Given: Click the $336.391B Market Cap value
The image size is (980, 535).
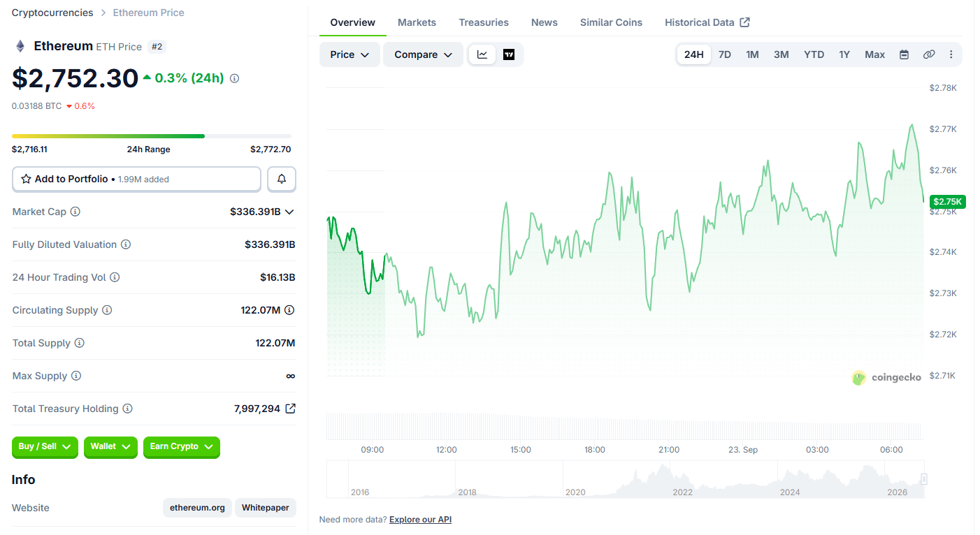Looking at the screenshot, I should tap(255, 212).
